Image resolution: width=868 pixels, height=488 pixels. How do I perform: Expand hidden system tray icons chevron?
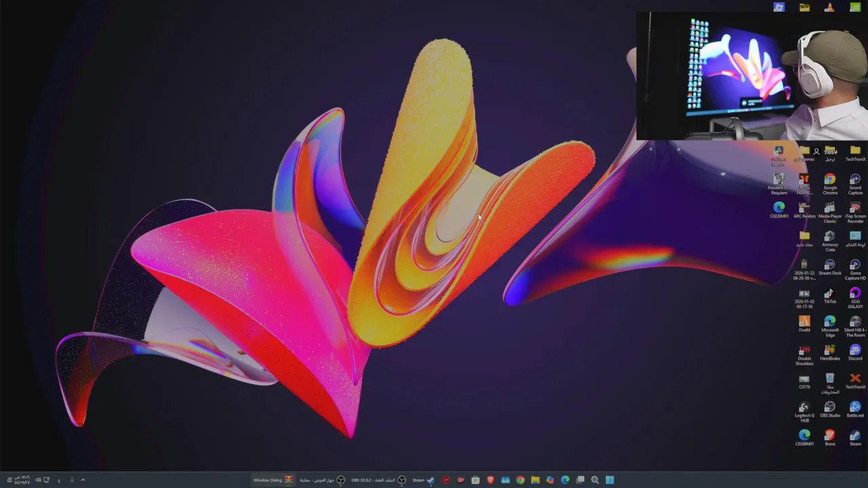(83, 480)
